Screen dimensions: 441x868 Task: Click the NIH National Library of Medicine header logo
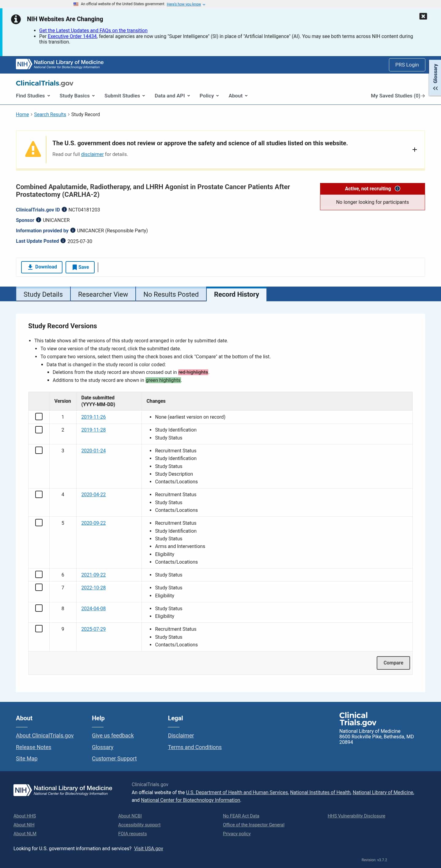coord(60,64)
